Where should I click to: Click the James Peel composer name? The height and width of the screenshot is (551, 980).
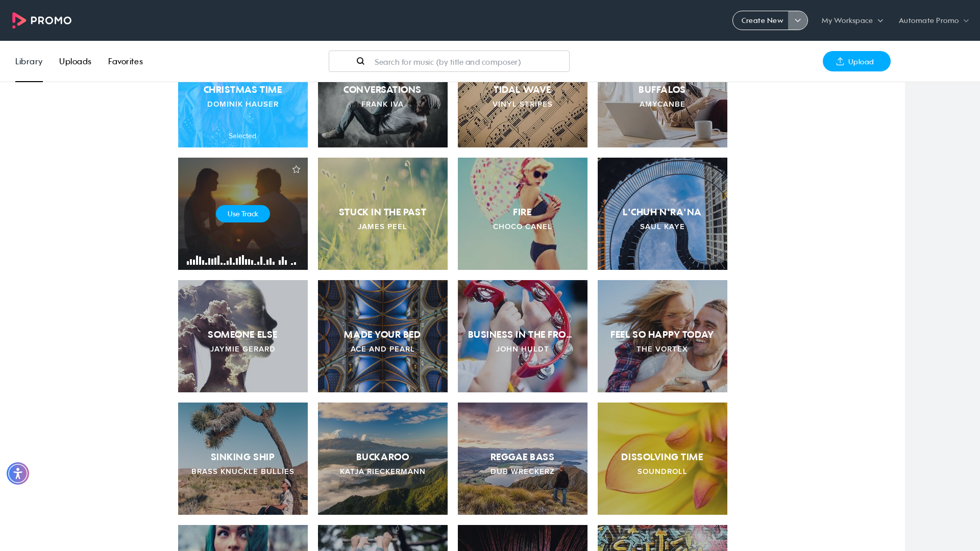pyautogui.click(x=382, y=227)
